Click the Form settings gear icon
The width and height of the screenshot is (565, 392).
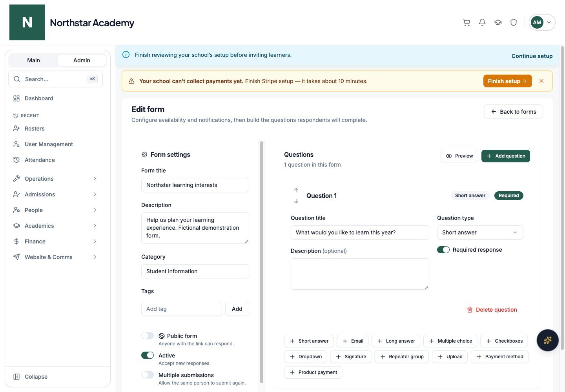pos(144,155)
